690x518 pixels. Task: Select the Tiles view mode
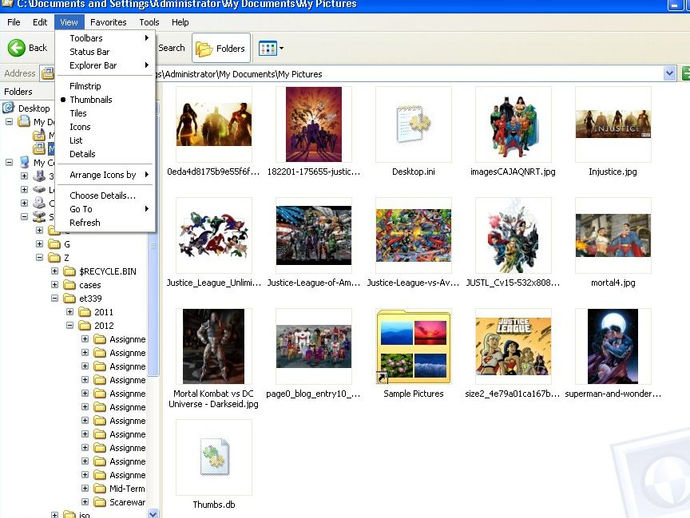(x=106, y=114)
